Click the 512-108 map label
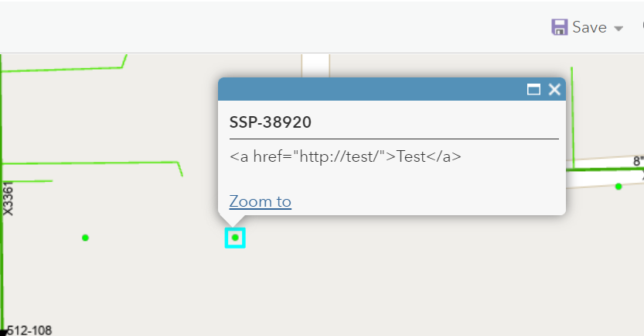644x336 pixels. [x=29, y=331]
